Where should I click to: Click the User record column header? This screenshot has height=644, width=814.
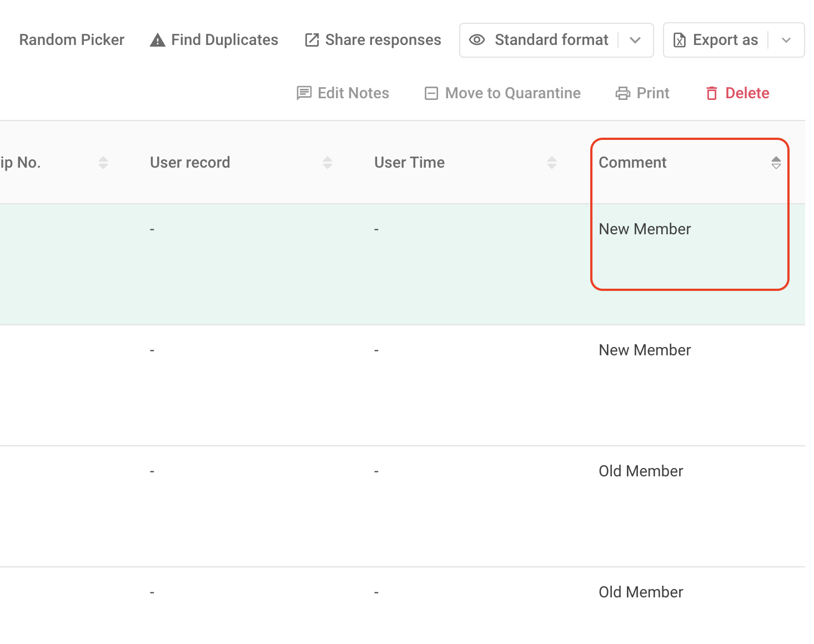click(x=190, y=163)
